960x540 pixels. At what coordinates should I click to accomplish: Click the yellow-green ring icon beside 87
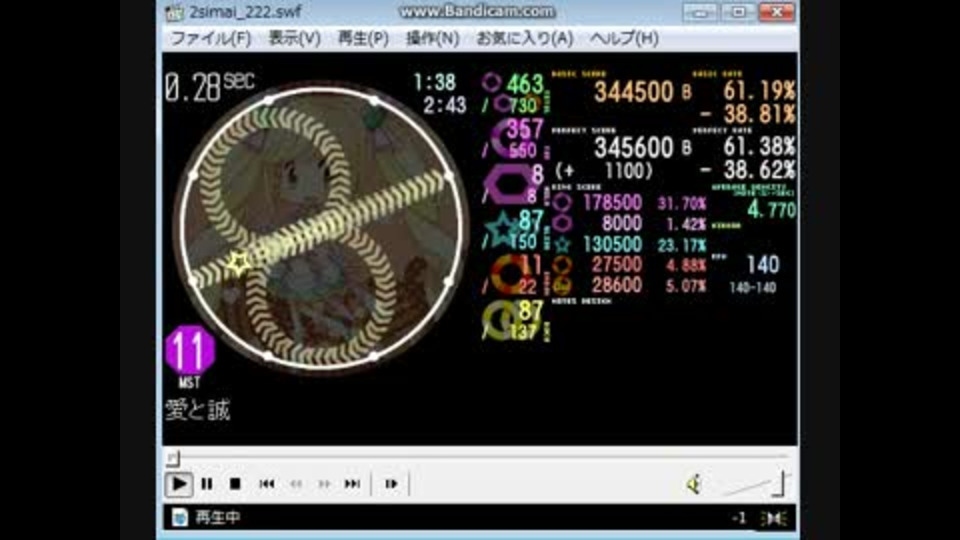click(x=500, y=320)
